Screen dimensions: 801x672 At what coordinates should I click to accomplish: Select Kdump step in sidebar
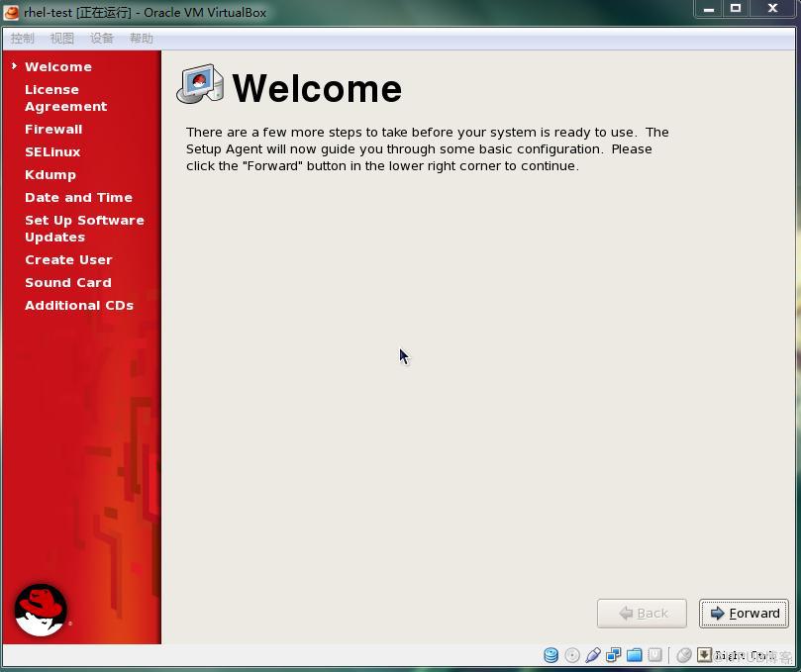50,174
